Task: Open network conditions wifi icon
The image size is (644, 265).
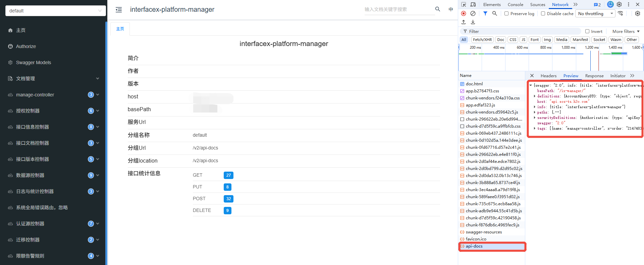Action: [621, 13]
